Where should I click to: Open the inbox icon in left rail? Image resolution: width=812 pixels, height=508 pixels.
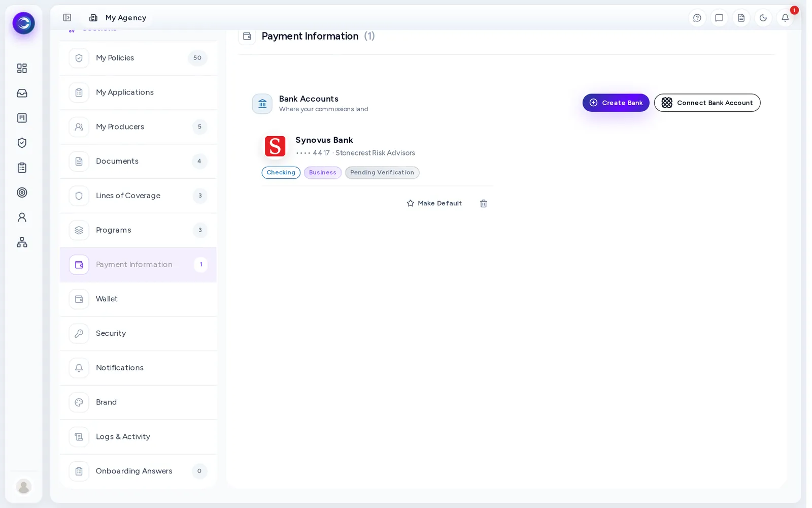tap(22, 93)
